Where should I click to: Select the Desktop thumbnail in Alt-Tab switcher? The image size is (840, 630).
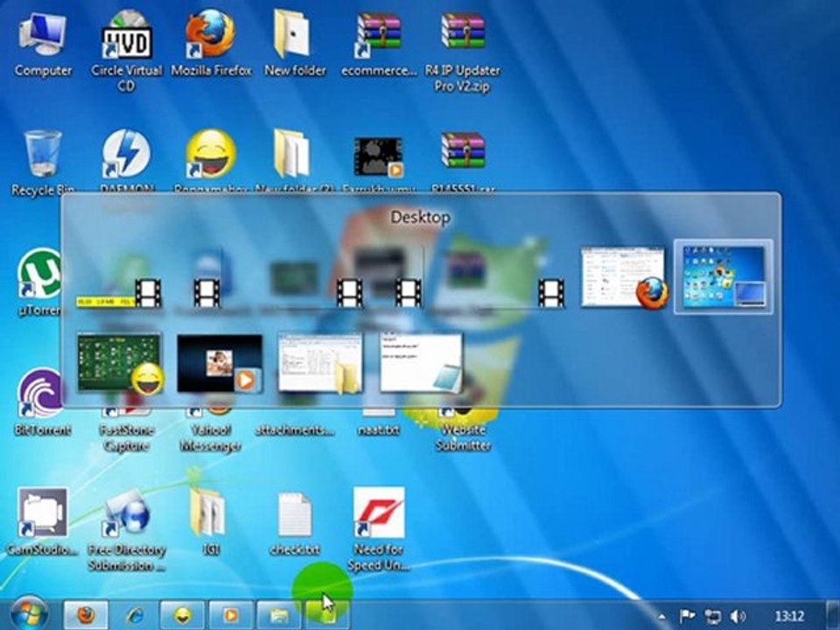coord(724,276)
